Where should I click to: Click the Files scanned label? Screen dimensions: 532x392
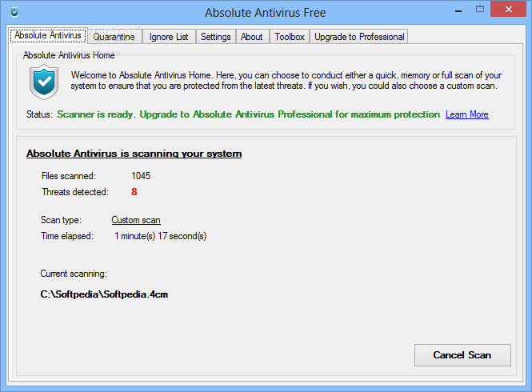(x=69, y=176)
